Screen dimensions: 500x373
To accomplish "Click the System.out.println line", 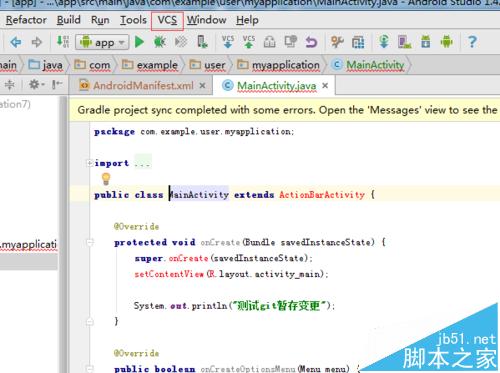I will [x=234, y=305].
